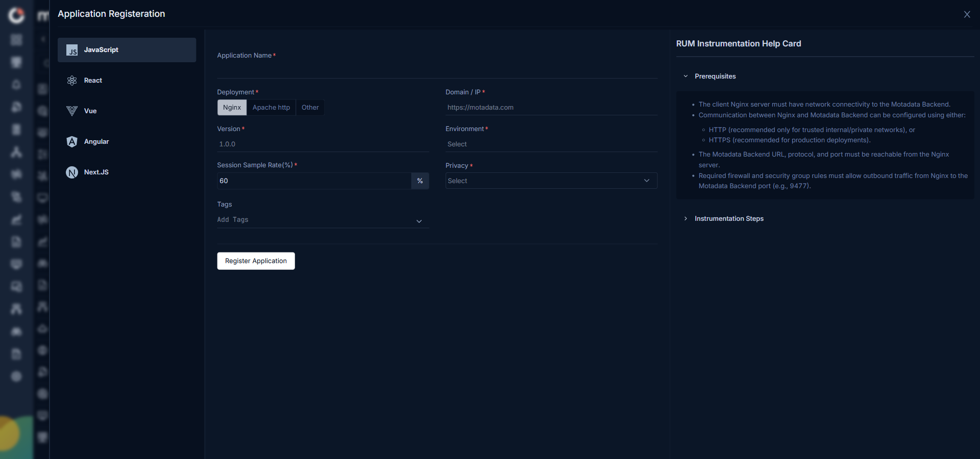Switch to the Vue tab

(127, 111)
